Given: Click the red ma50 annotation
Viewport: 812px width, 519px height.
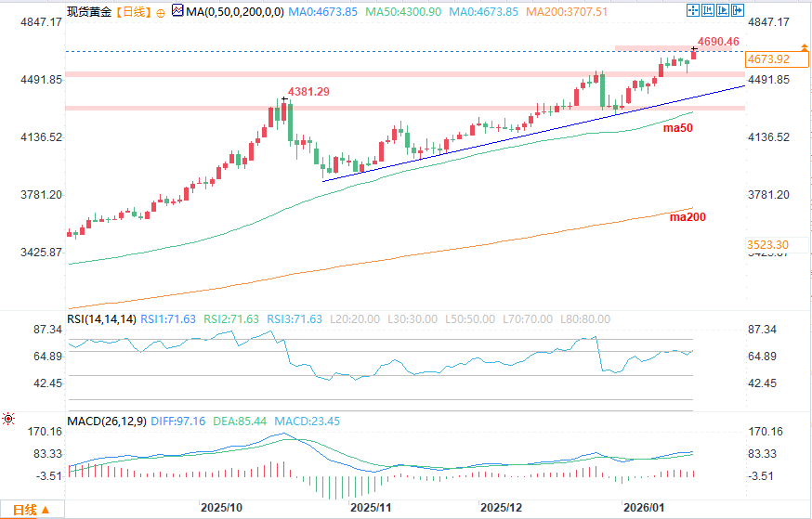Looking at the screenshot, I should point(678,128).
